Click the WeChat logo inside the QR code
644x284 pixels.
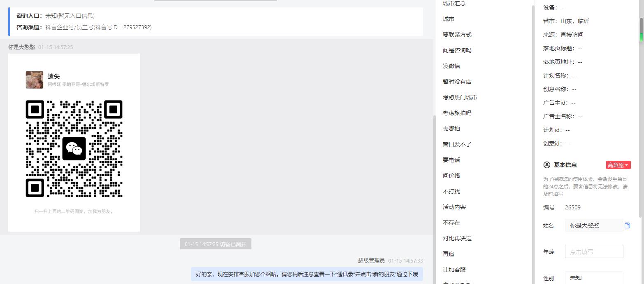click(74, 148)
